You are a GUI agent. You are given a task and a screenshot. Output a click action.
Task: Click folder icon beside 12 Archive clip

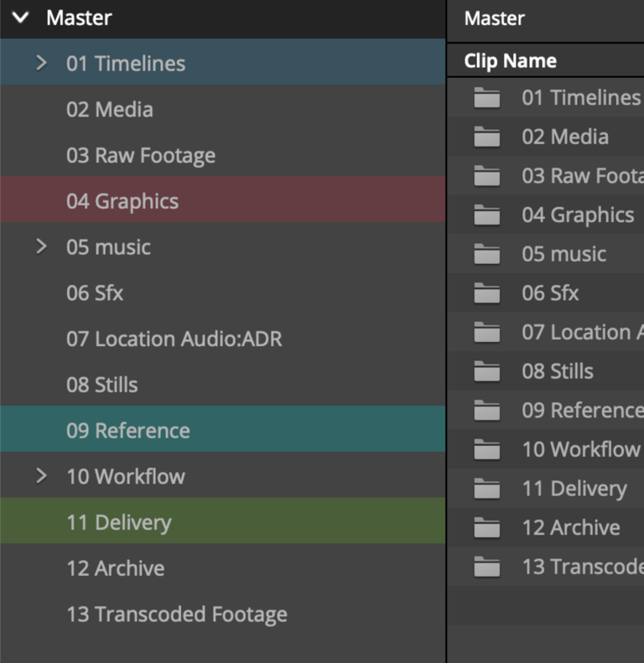pos(486,528)
